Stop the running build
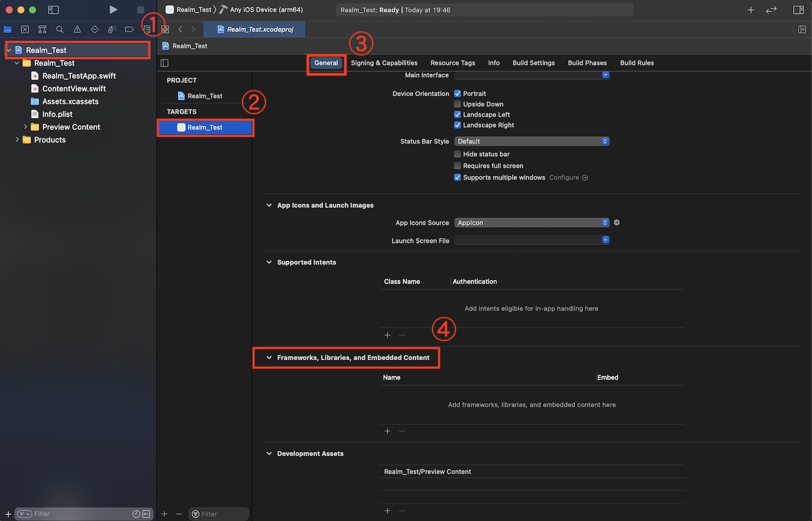The image size is (812, 521). point(140,10)
